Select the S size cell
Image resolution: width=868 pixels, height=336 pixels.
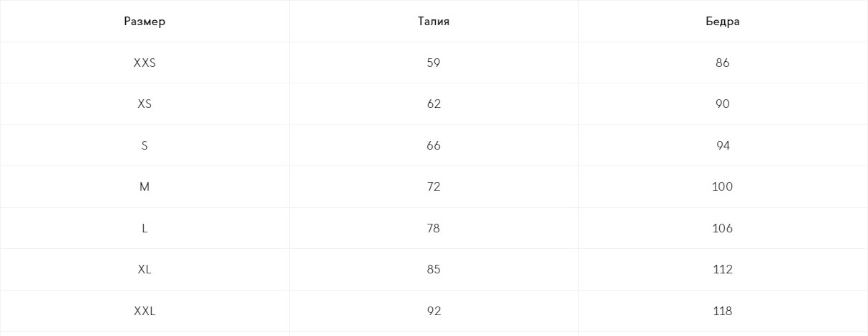pos(145,145)
